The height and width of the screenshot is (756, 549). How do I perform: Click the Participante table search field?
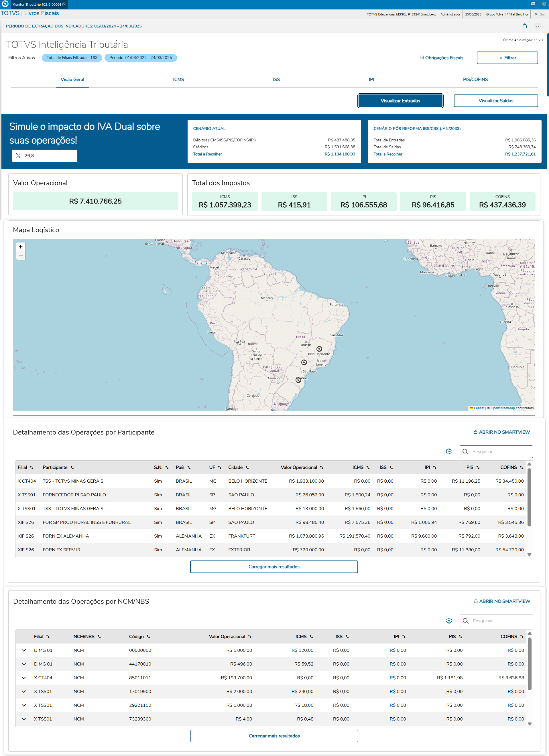tap(496, 451)
